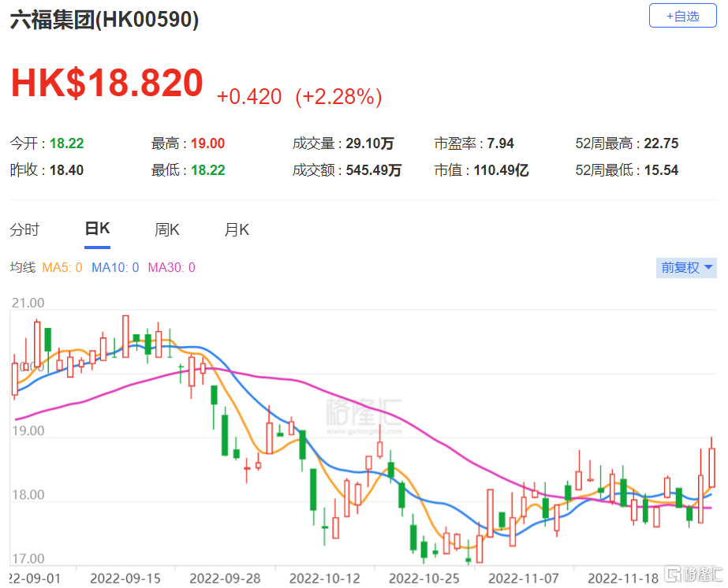The height and width of the screenshot is (588, 728).
Task: Click the 市盈率 value 7.94
Action: point(501,143)
